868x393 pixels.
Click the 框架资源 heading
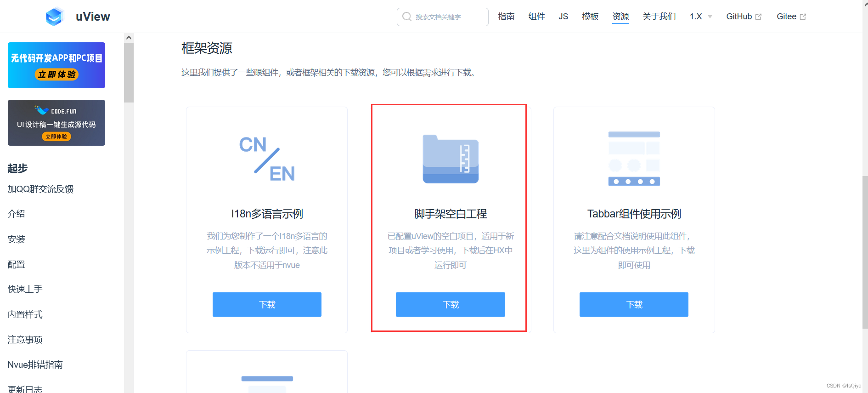pos(207,48)
